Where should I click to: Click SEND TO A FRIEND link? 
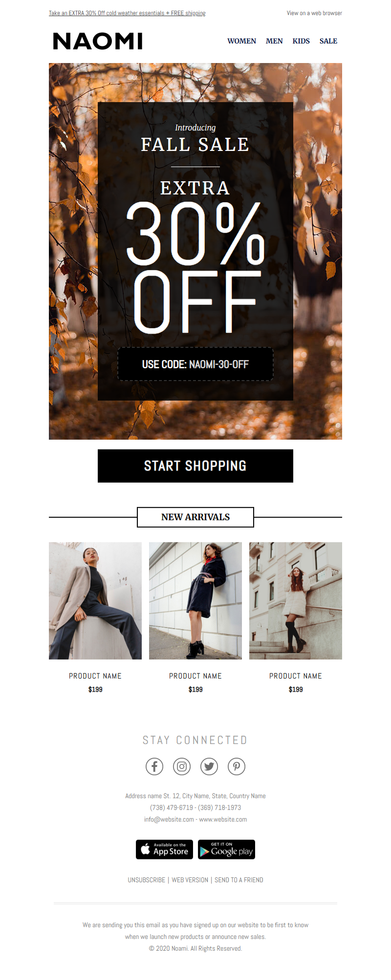coord(239,880)
